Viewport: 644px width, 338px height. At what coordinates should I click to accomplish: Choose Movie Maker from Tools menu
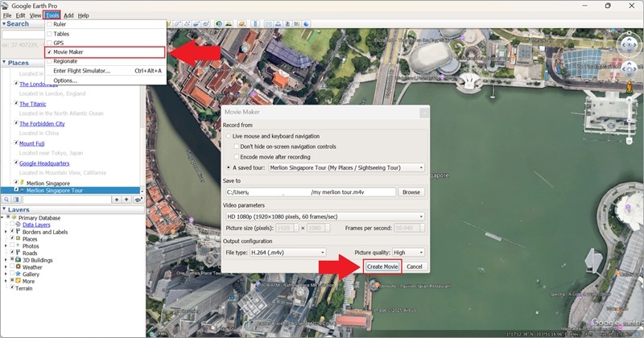tap(105, 52)
